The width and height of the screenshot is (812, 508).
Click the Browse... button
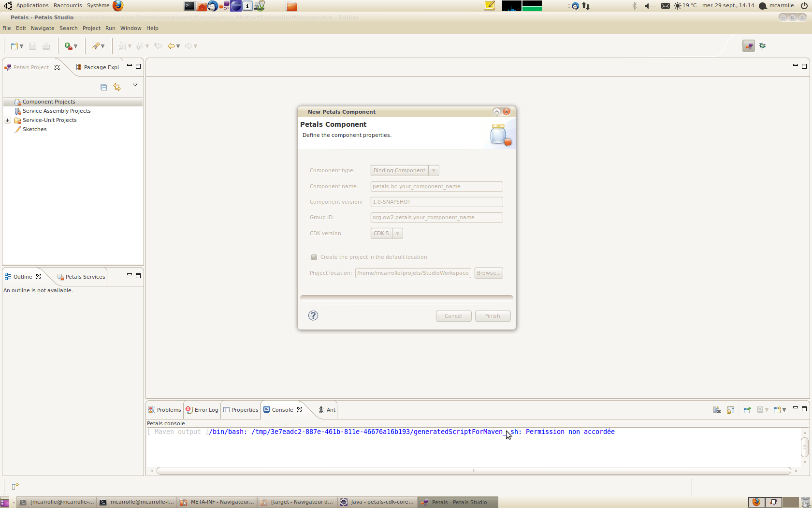coord(488,273)
